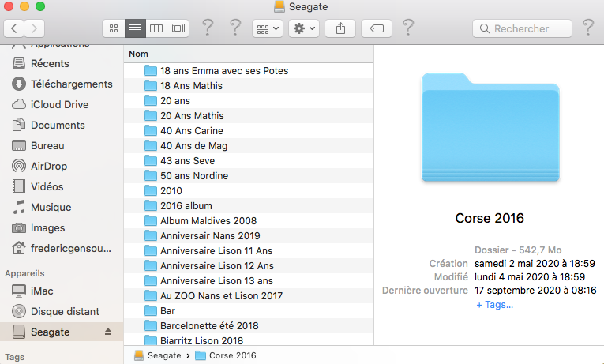The image size is (604, 364).
Task: Click the + Tags… link
Action: (494, 304)
